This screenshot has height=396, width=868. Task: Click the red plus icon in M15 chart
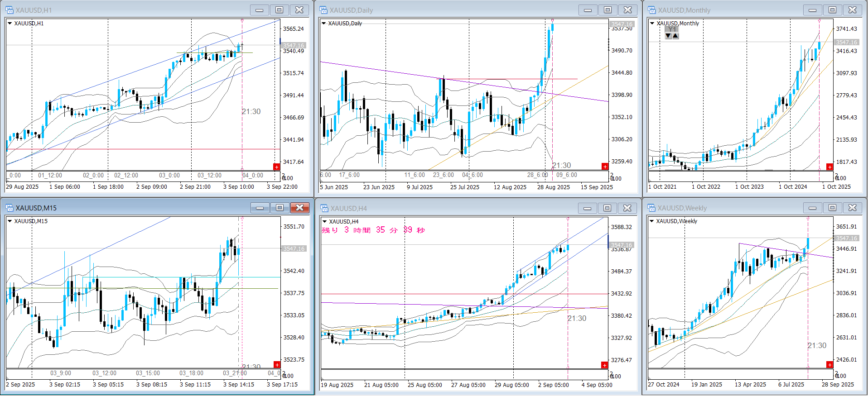[277, 365]
